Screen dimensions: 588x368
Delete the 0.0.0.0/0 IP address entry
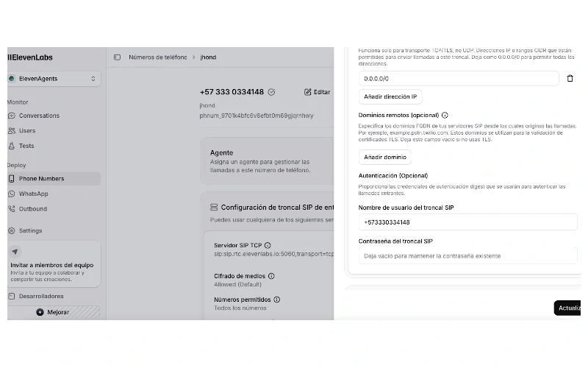tap(570, 79)
